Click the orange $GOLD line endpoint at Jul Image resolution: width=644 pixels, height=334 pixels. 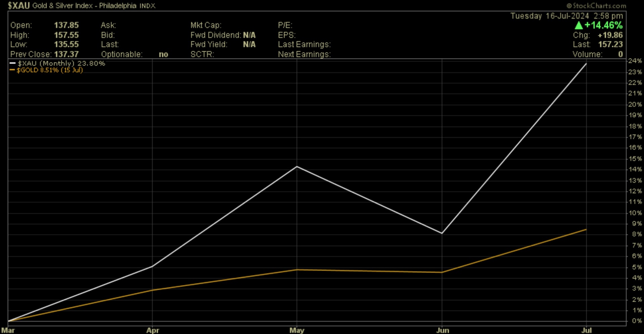(x=586, y=230)
